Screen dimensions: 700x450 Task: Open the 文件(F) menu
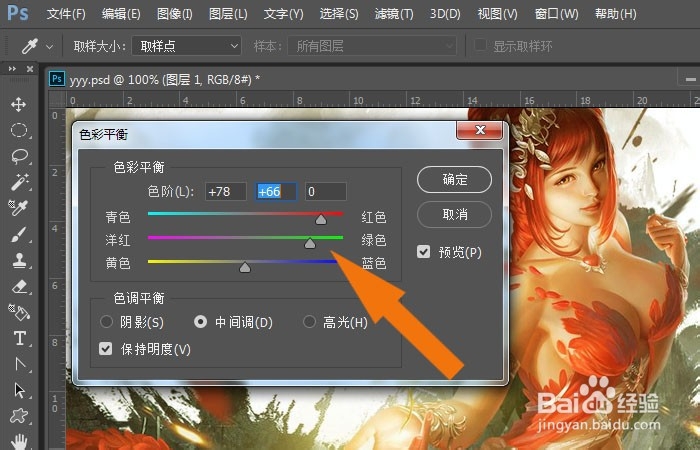tap(66, 14)
